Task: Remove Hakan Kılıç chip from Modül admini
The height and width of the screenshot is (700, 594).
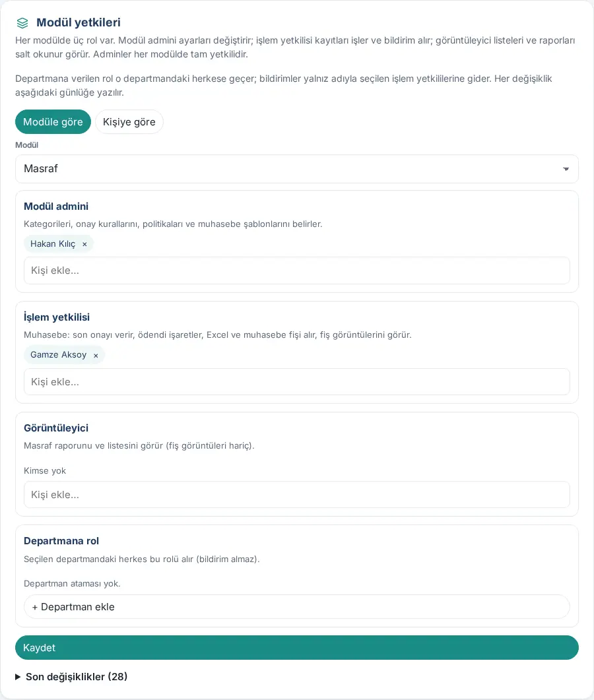Action: (x=84, y=244)
